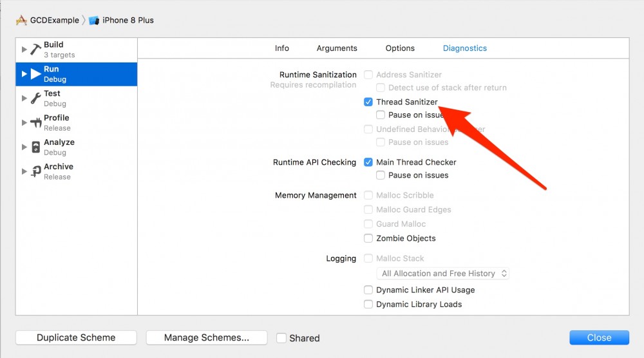
Task: Click the Analyze icon in sidebar
Action: pos(35,147)
